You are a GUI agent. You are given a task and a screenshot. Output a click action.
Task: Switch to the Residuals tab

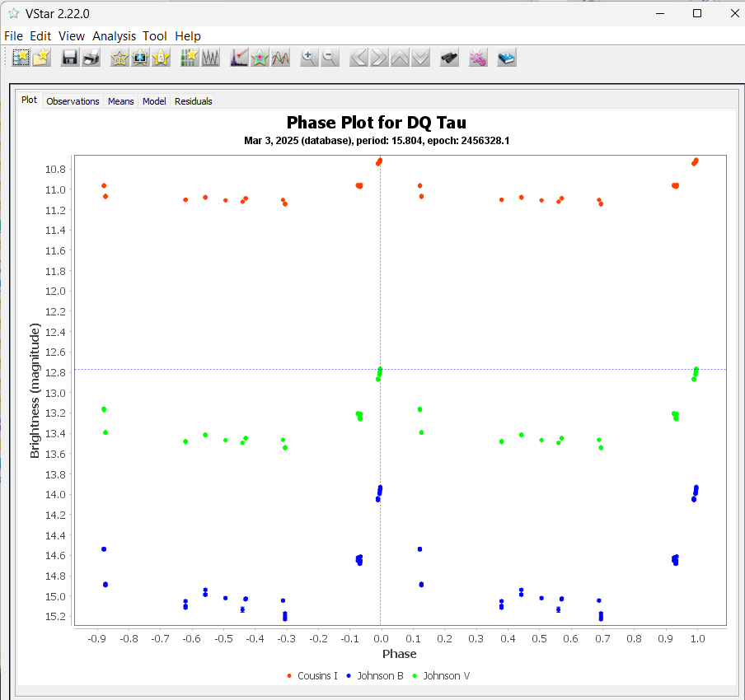tap(193, 101)
